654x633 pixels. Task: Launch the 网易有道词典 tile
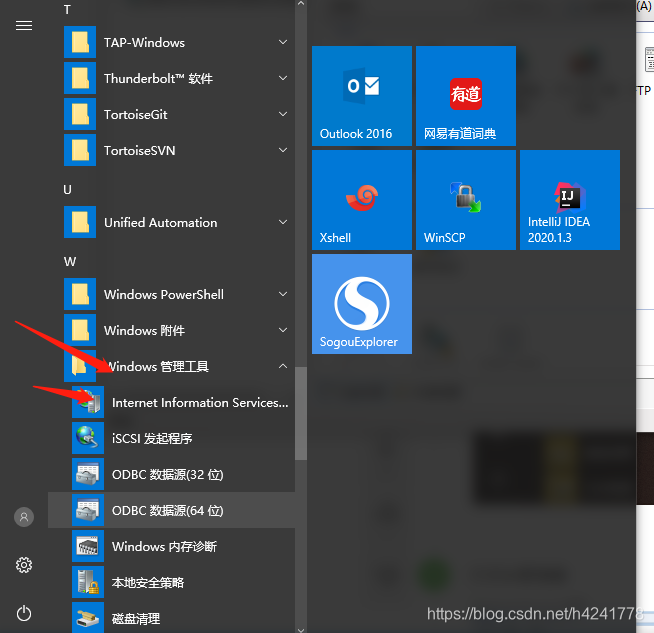[466, 96]
